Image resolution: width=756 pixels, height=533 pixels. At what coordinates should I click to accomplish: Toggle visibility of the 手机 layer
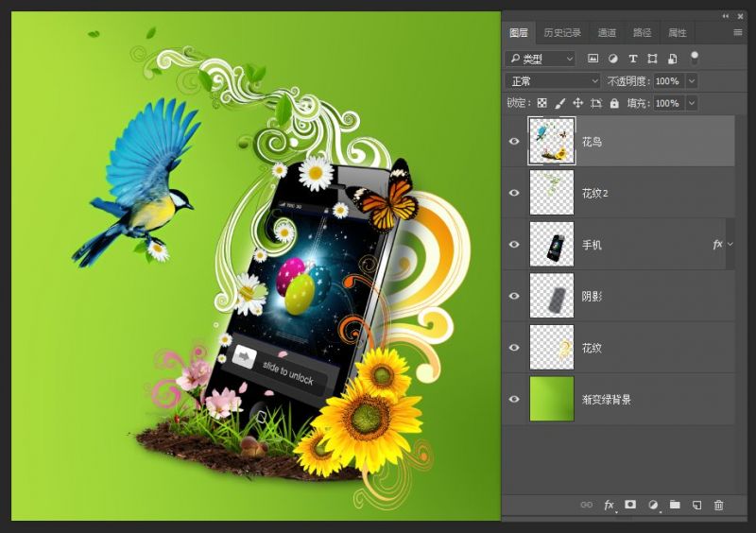514,245
